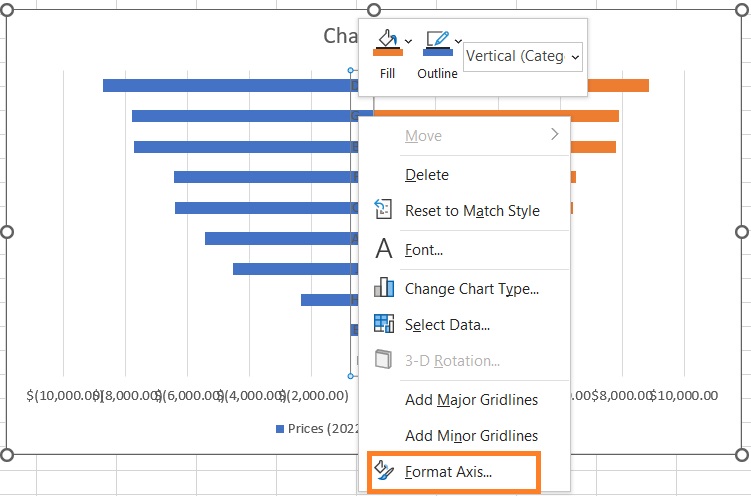The width and height of the screenshot is (751, 496).
Task: Expand the Outline color dropdown arrow
Action: [458, 42]
